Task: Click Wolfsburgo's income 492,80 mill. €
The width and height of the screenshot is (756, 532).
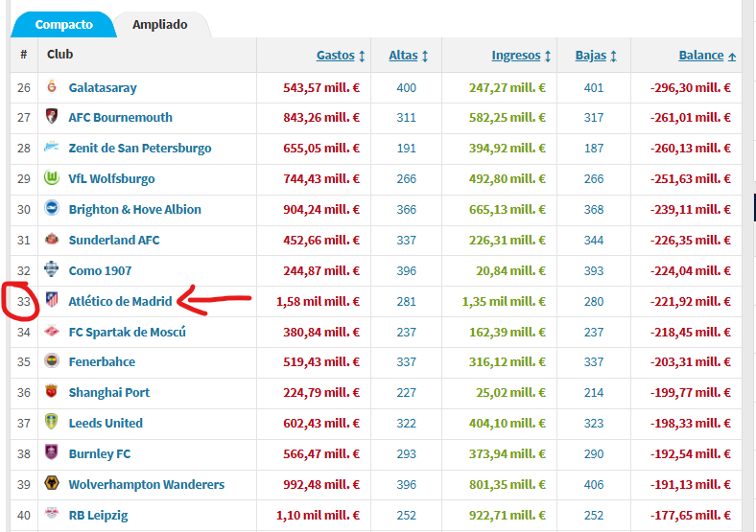Action: [x=508, y=179]
